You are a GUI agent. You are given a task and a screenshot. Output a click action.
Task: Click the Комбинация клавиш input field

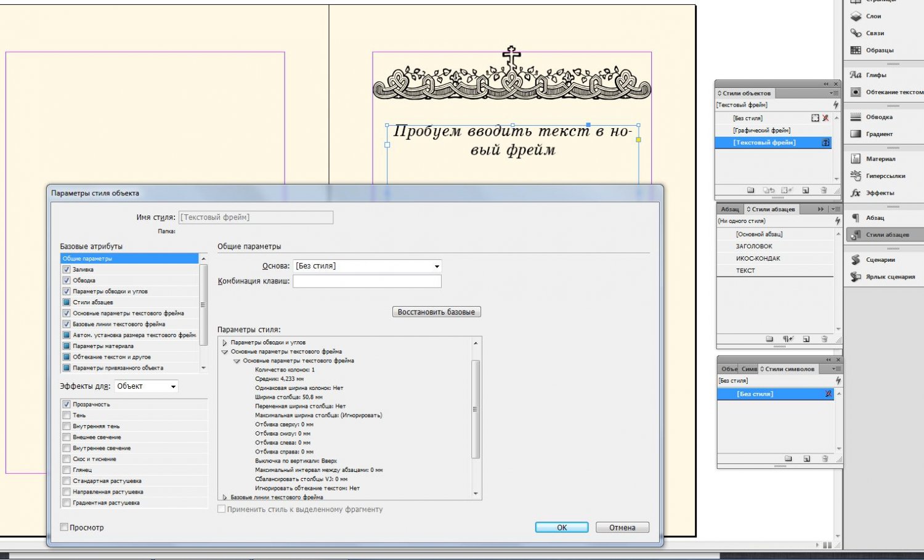pos(367,281)
